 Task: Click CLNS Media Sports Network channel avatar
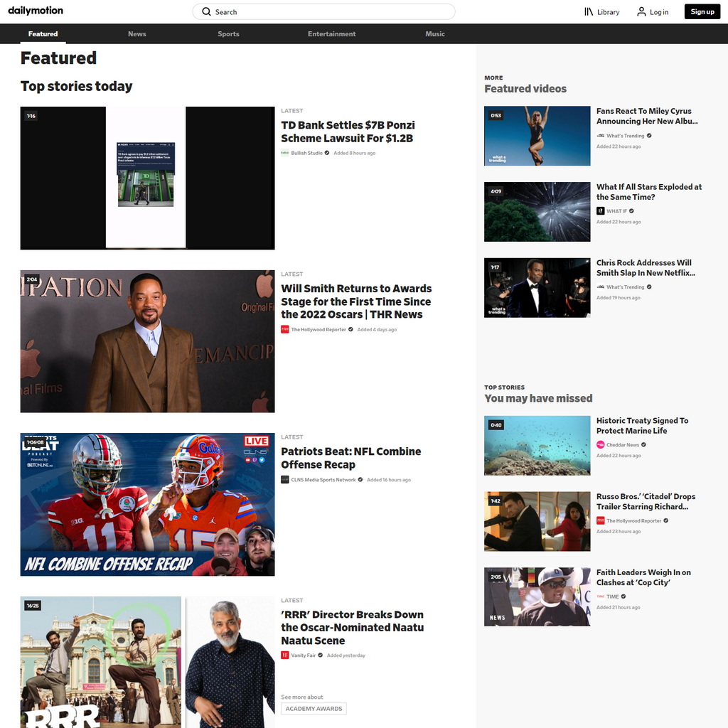(284, 480)
